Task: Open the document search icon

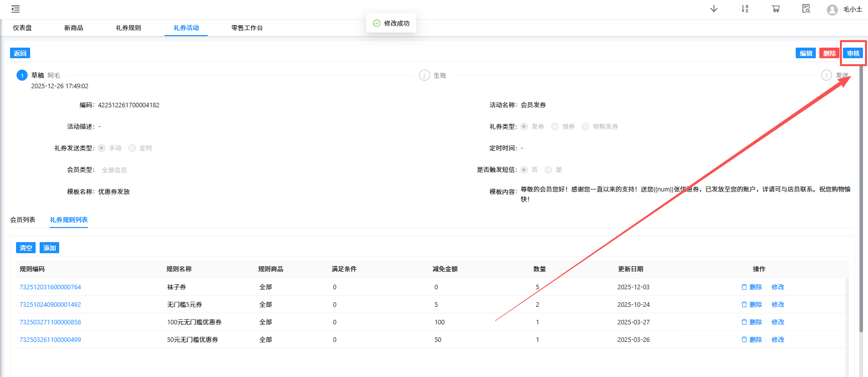Action: click(806, 9)
